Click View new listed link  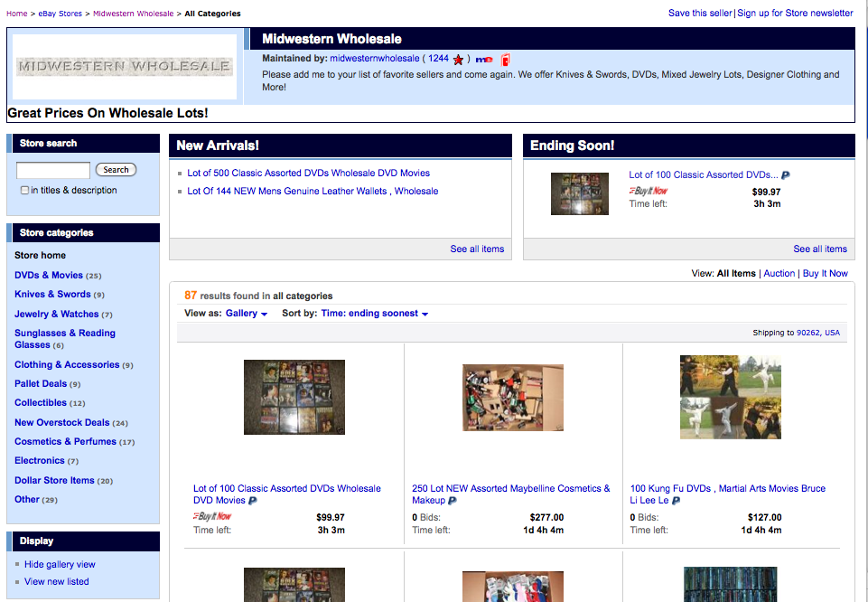(57, 581)
